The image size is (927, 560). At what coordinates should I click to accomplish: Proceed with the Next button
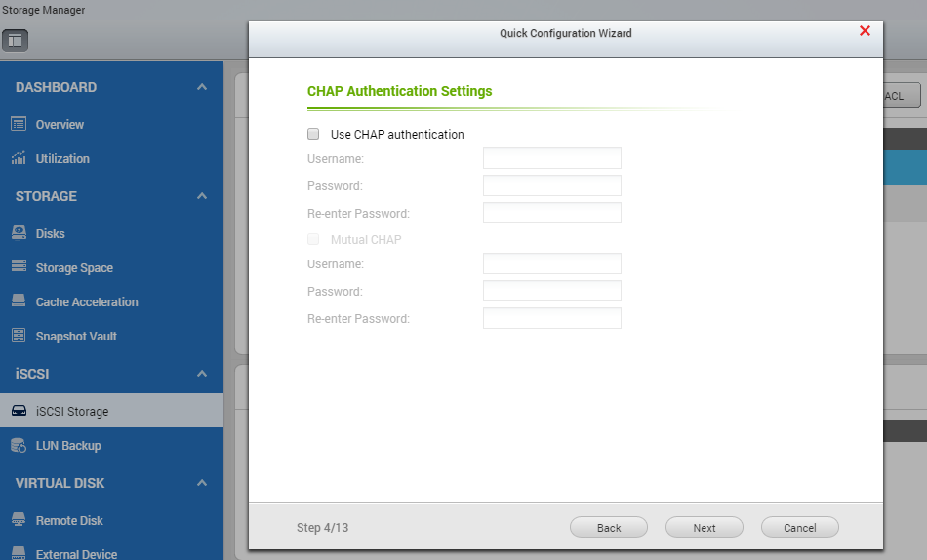[x=705, y=528]
